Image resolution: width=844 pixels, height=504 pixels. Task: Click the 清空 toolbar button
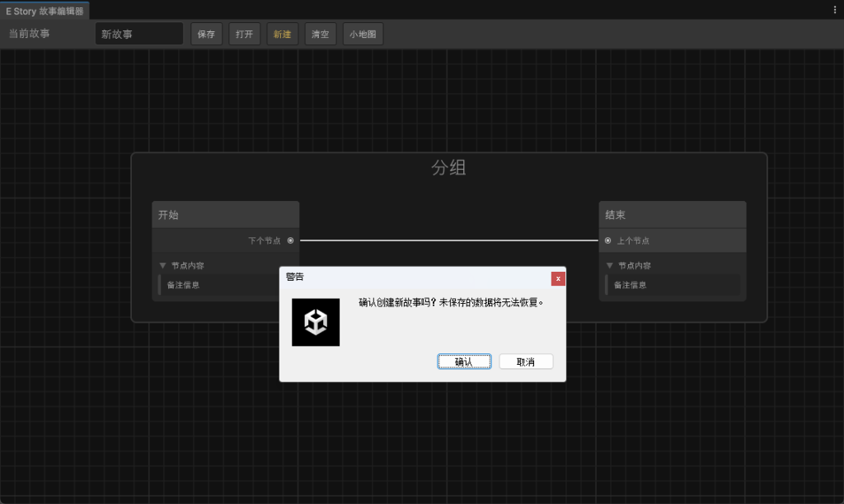coord(320,34)
